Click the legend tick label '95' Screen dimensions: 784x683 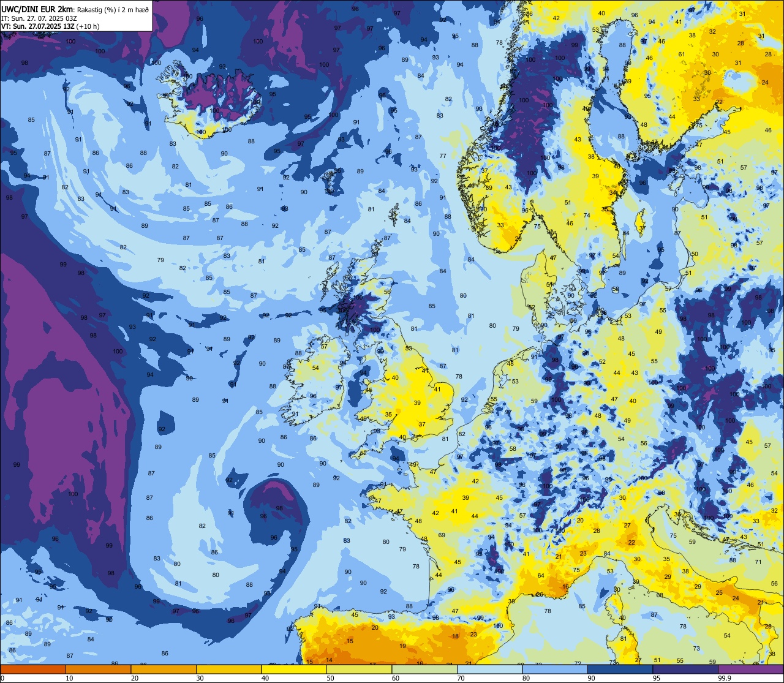pos(657,679)
